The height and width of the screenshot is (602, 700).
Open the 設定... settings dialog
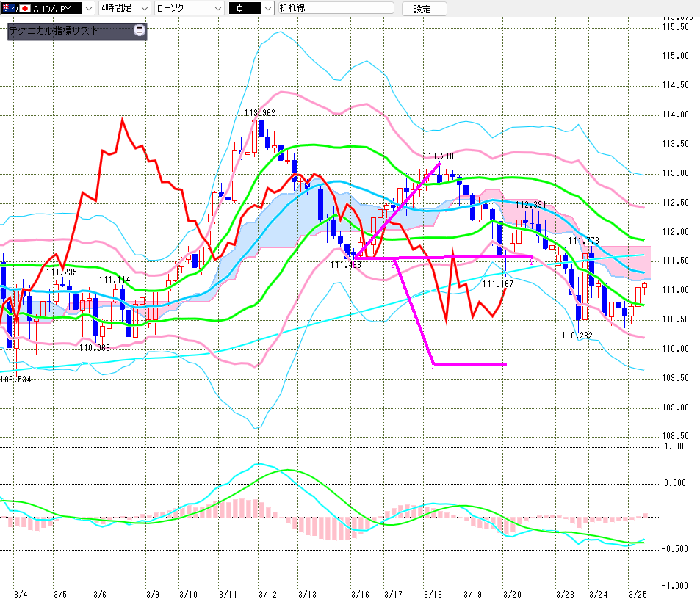pos(429,9)
